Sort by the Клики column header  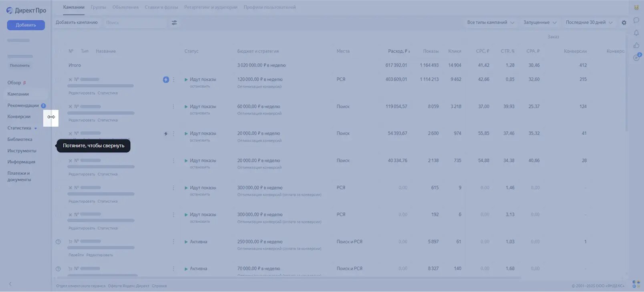(x=455, y=51)
